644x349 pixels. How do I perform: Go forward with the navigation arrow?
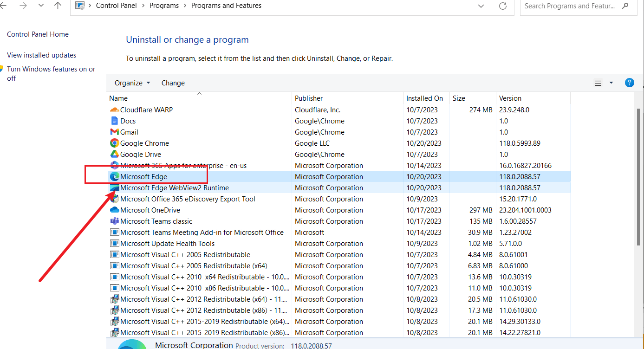23,6
